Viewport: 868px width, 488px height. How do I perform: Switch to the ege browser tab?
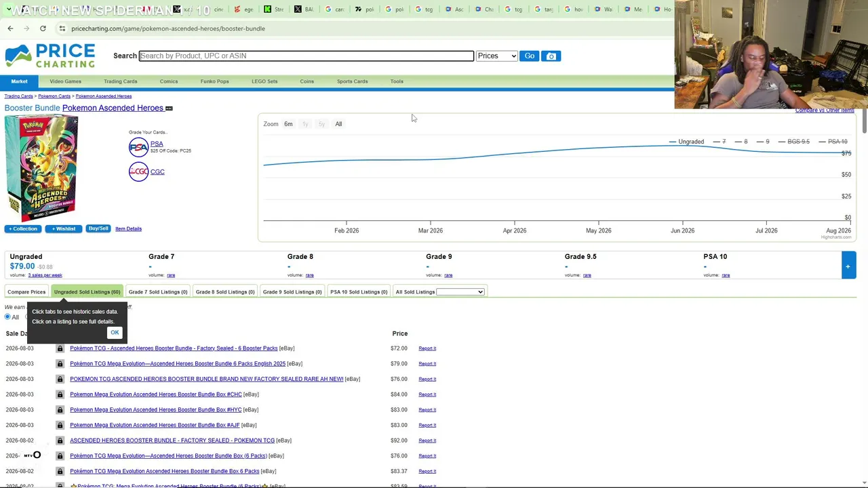pyautogui.click(x=244, y=9)
